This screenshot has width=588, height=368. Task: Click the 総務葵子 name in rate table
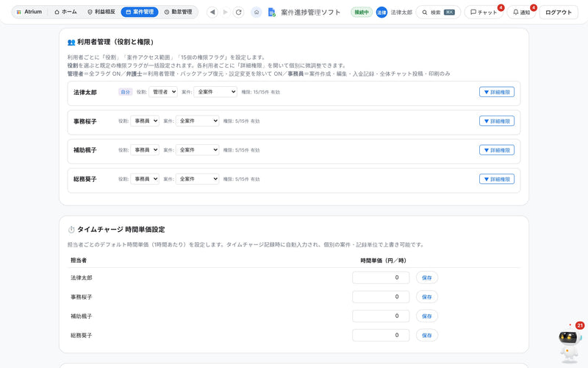click(82, 336)
